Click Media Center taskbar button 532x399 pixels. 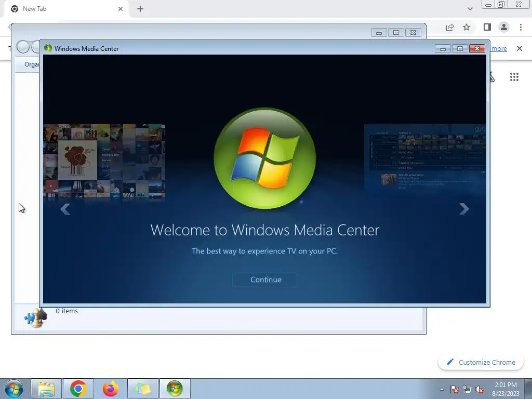coord(175,389)
